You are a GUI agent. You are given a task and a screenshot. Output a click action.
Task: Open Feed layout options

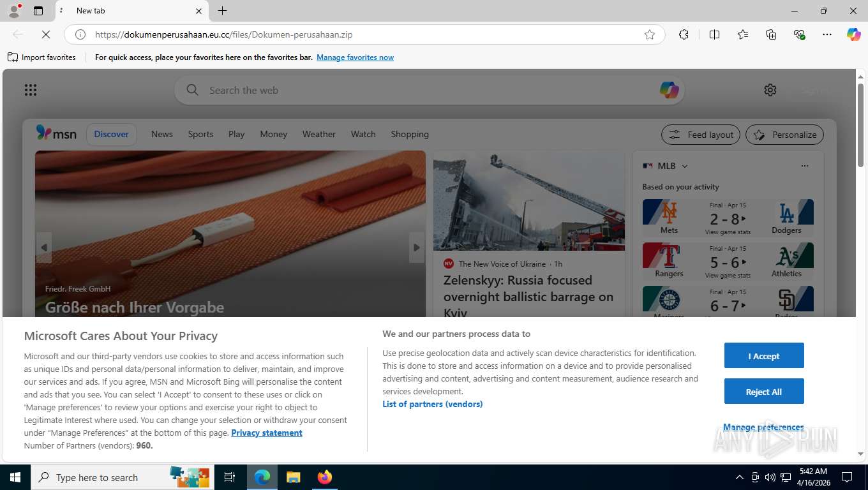[x=701, y=135]
